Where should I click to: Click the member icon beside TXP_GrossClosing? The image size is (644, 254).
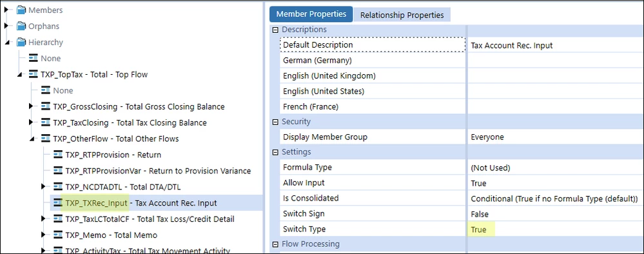(46, 106)
